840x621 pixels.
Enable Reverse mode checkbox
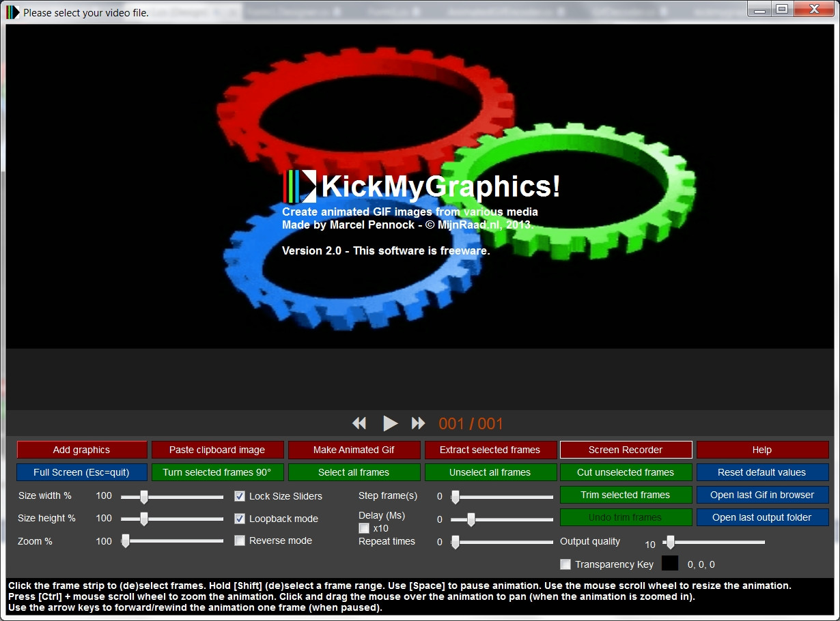tap(240, 540)
